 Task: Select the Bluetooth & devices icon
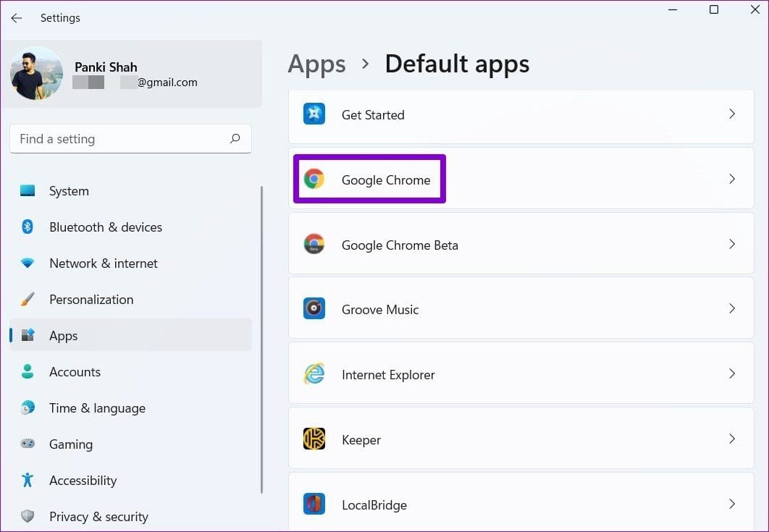click(28, 227)
